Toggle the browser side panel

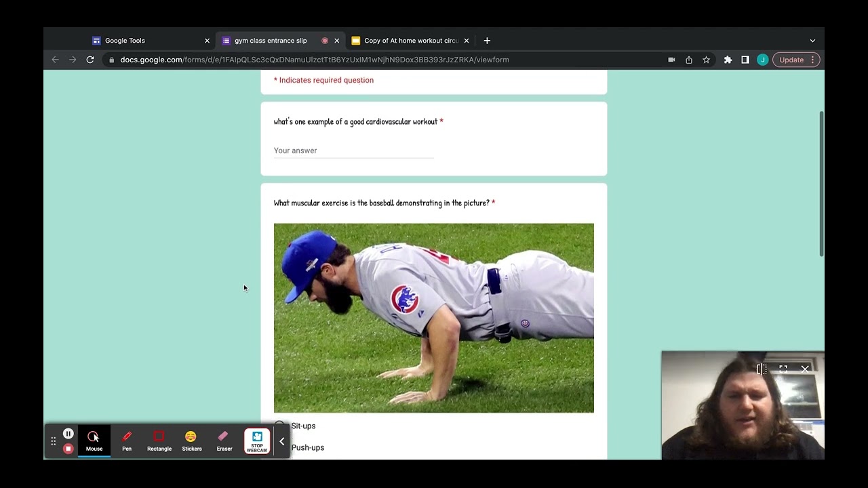[745, 60]
